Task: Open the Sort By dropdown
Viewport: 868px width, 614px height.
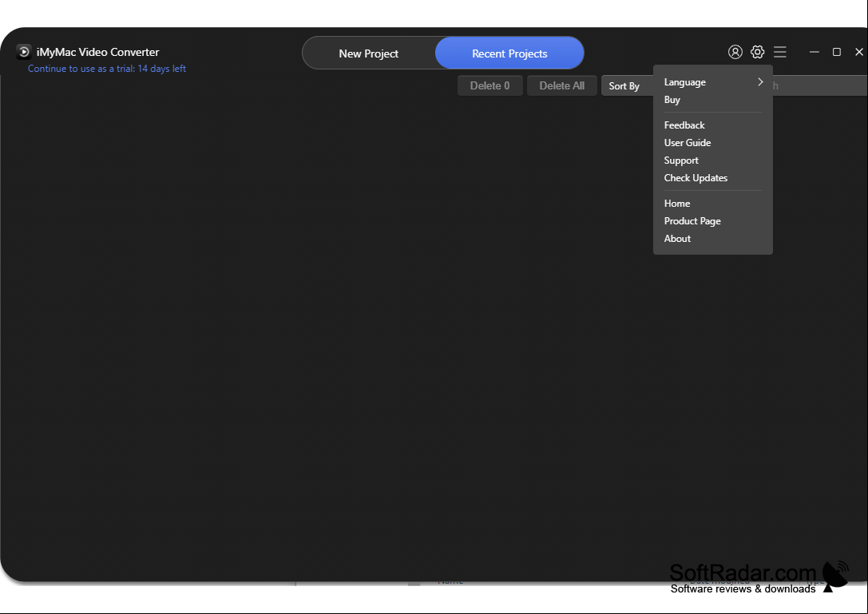Action: (627, 85)
